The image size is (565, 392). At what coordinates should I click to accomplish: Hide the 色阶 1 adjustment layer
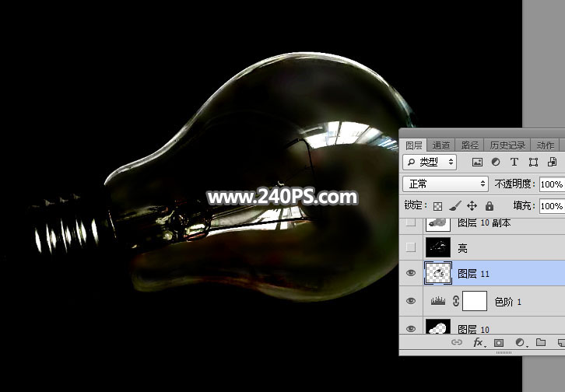tap(412, 301)
